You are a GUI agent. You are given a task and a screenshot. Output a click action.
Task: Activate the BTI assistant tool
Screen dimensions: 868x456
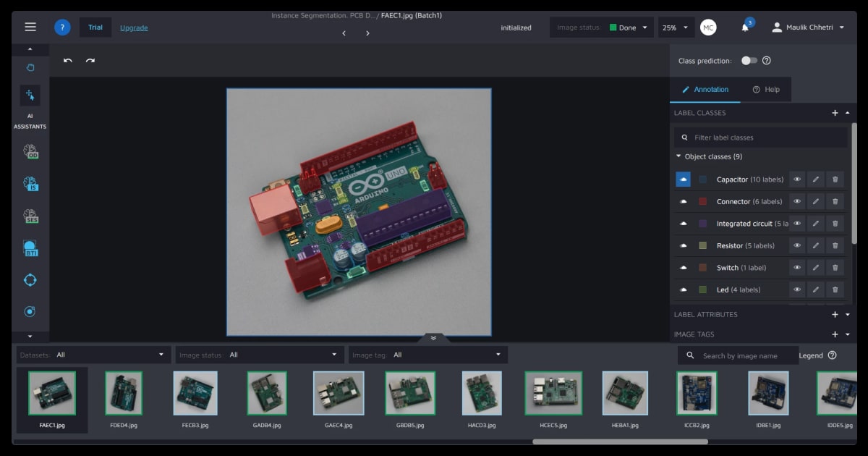(x=30, y=248)
